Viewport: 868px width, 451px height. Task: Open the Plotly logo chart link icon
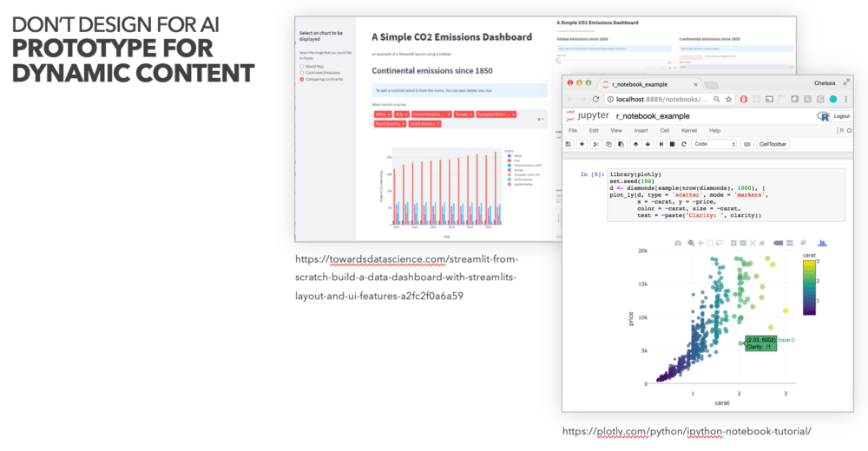coord(822,243)
